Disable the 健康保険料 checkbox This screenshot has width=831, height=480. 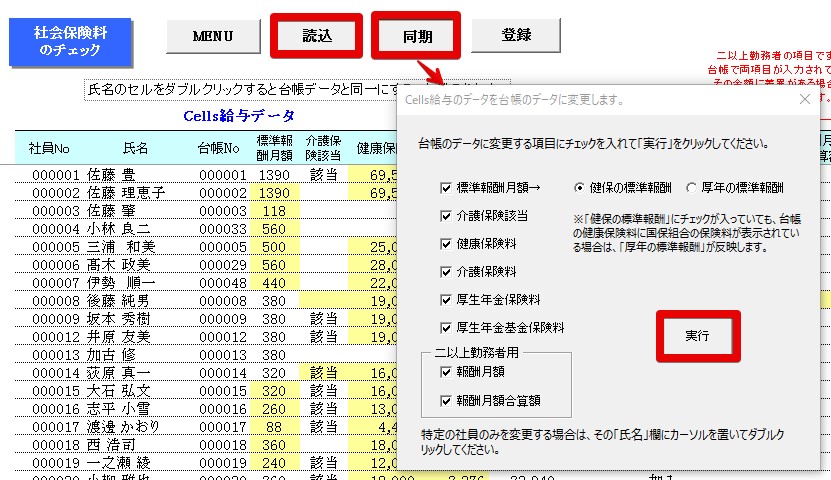(x=446, y=243)
